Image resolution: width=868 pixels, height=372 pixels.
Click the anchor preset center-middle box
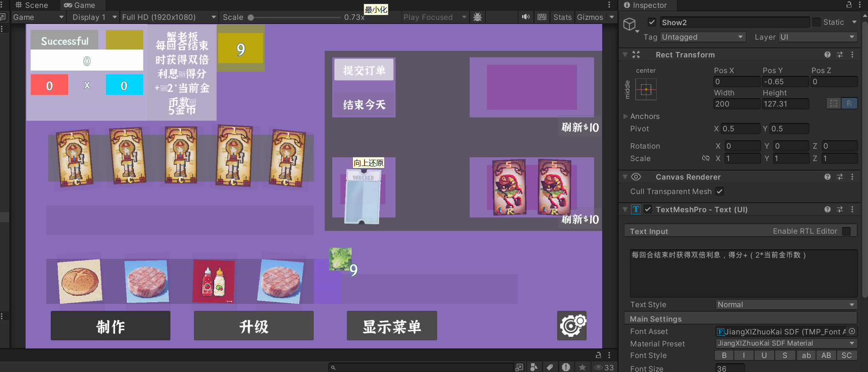pos(646,89)
